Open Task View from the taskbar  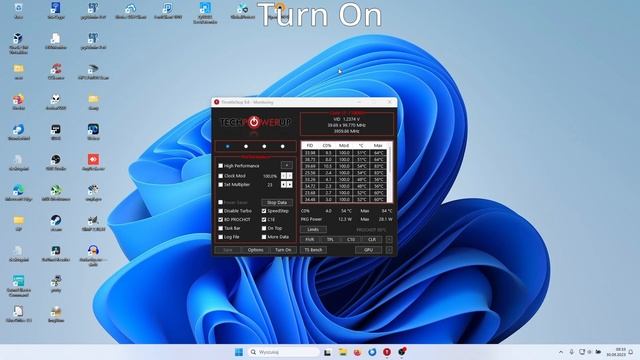pyautogui.click(x=327, y=352)
